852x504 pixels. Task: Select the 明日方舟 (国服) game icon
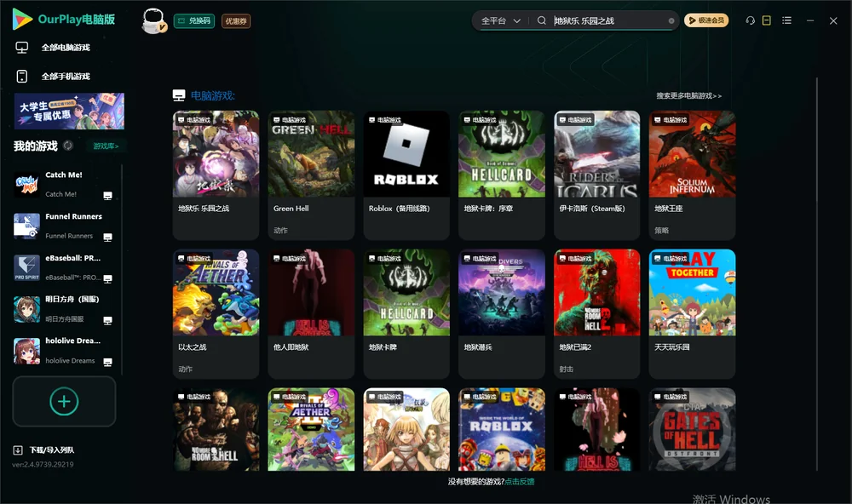[x=26, y=309]
